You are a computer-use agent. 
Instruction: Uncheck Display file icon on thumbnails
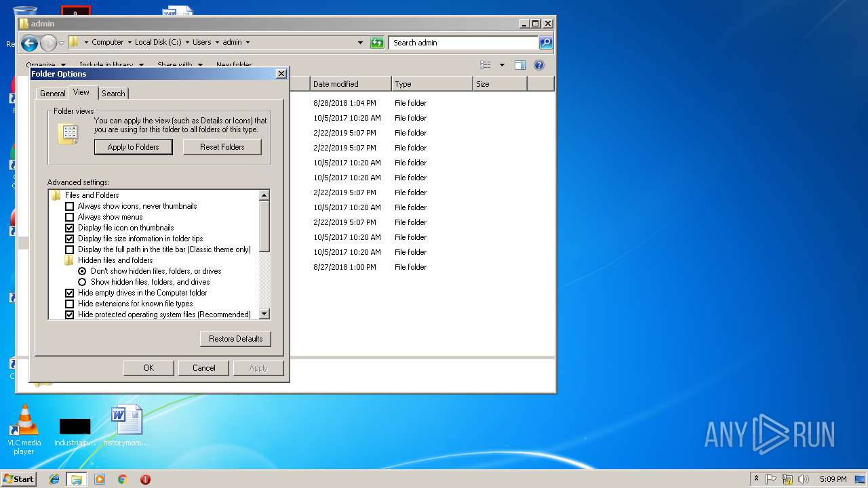[69, 228]
